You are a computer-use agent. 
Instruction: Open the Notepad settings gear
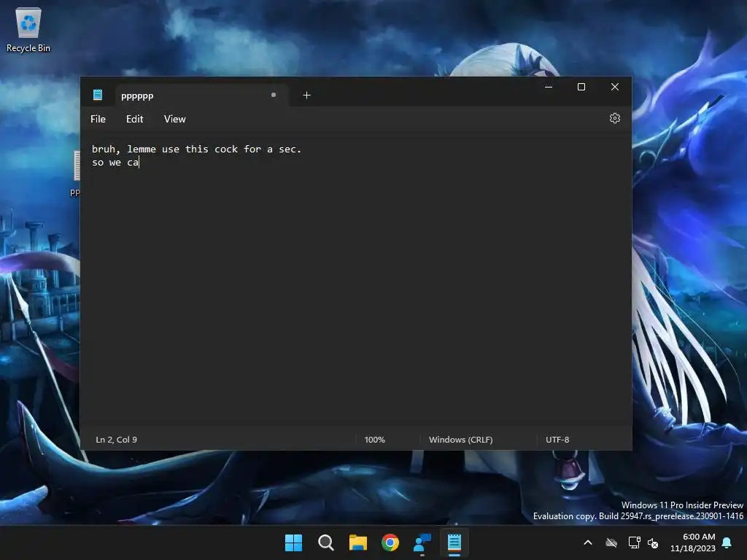614,118
